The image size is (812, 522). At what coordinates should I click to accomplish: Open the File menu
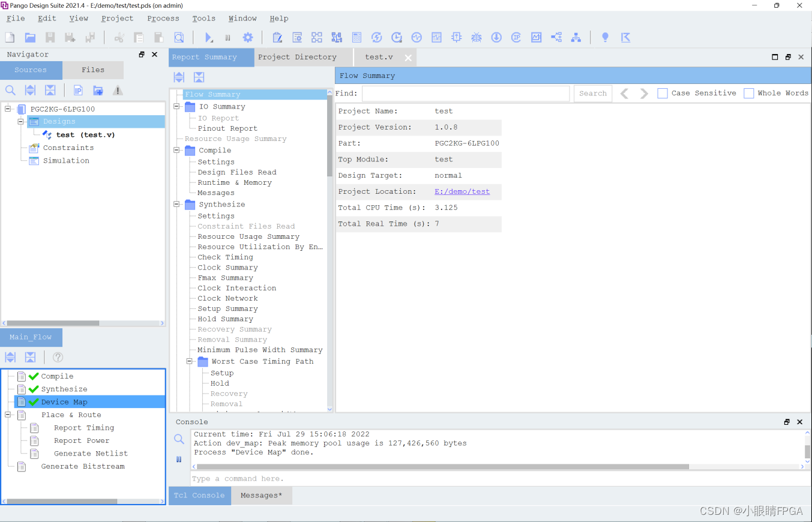point(16,19)
